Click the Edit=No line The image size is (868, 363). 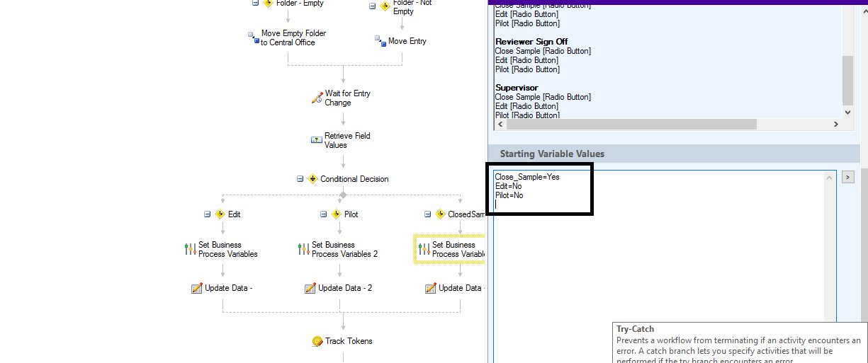point(508,186)
